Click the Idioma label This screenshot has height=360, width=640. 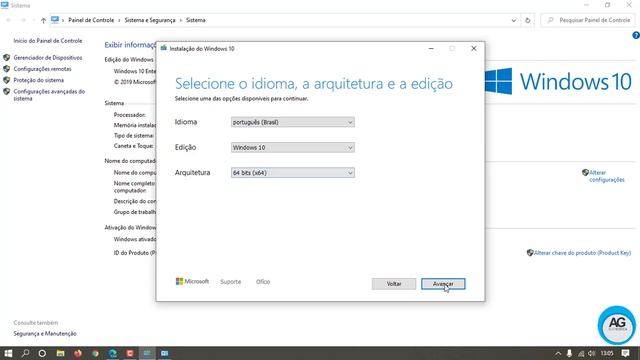click(x=186, y=122)
